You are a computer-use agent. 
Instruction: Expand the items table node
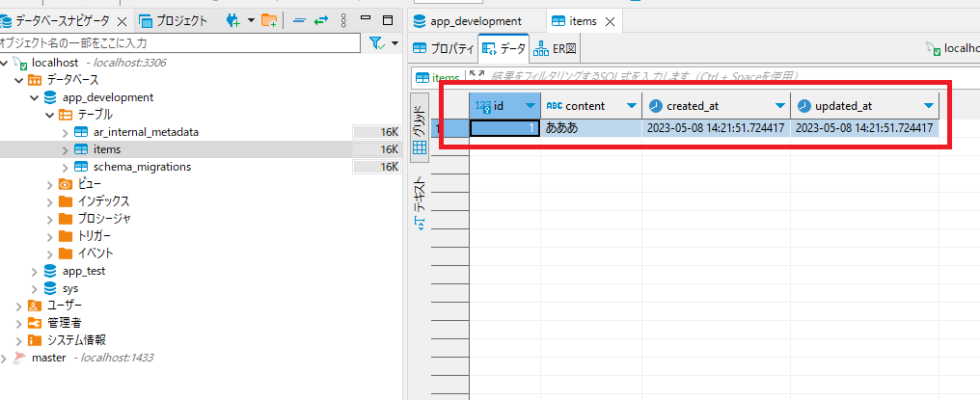[65, 150]
